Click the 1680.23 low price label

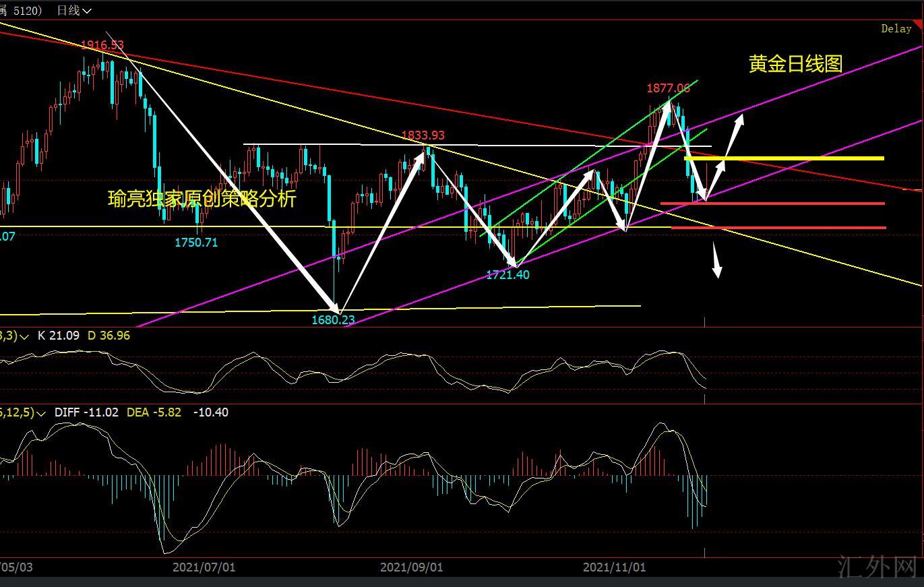(x=333, y=320)
